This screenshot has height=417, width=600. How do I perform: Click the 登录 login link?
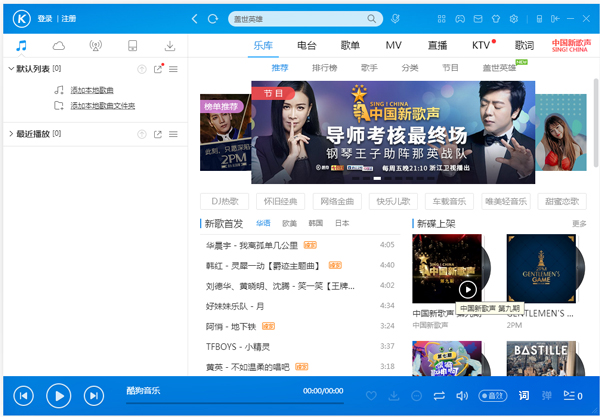click(45, 18)
